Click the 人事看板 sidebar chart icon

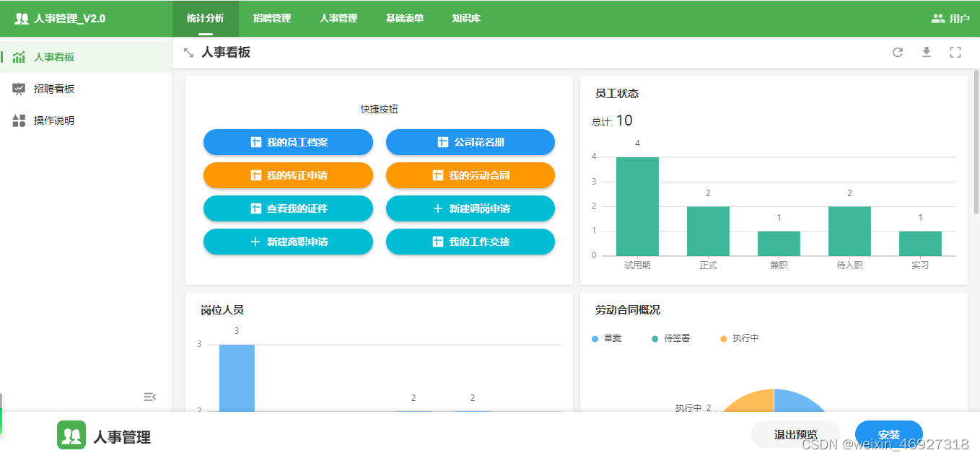click(19, 57)
